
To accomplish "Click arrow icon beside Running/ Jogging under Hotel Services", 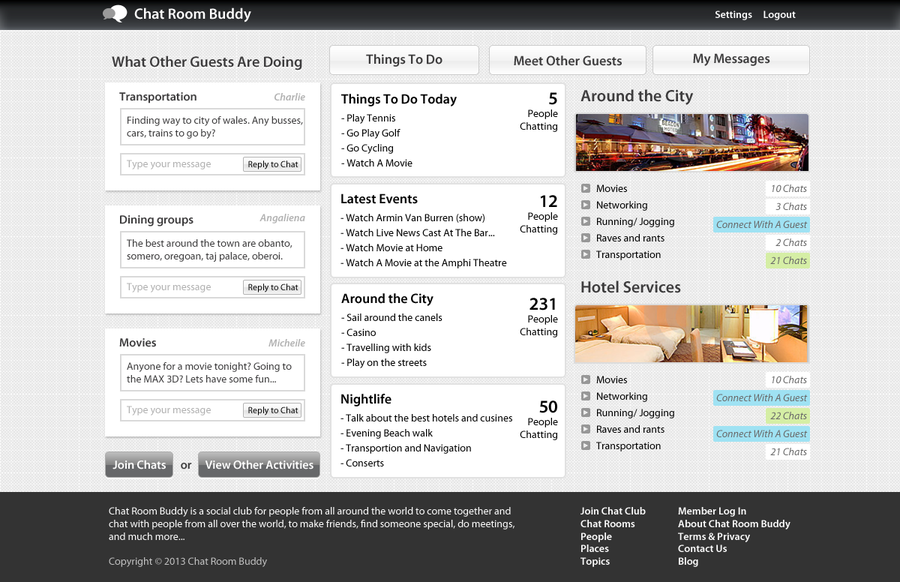I will pyautogui.click(x=586, y=413).
